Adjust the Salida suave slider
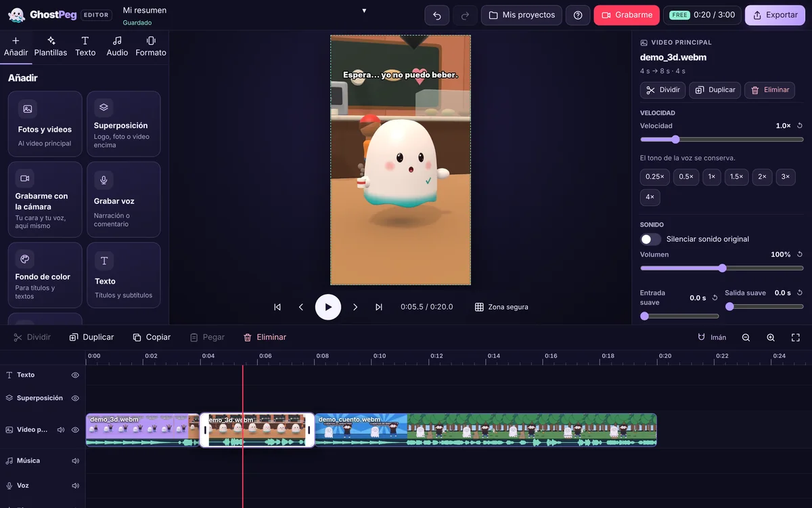 [765, 307]
